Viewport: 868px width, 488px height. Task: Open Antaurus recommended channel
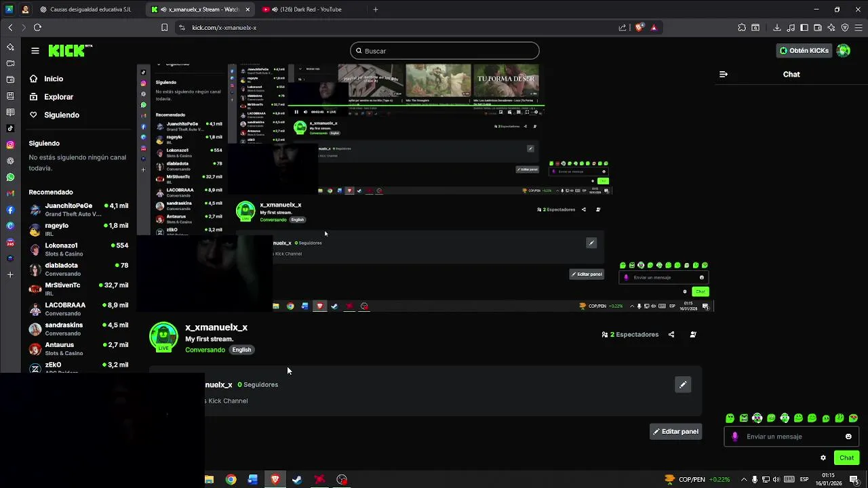[79, 348]
